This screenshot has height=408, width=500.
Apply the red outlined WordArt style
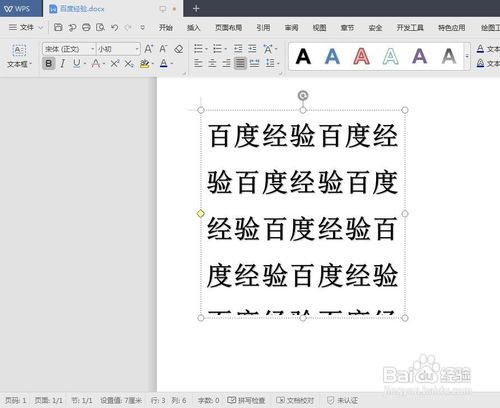click(x=361, y=56)
